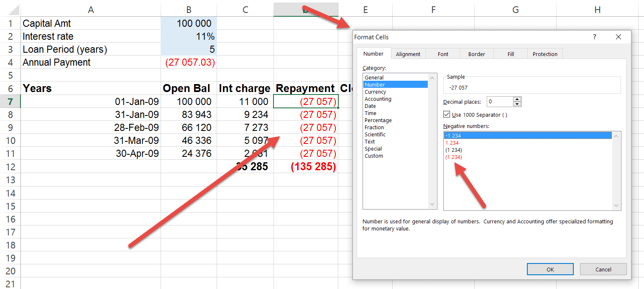Choose the Accounting category

pos(395,99)
